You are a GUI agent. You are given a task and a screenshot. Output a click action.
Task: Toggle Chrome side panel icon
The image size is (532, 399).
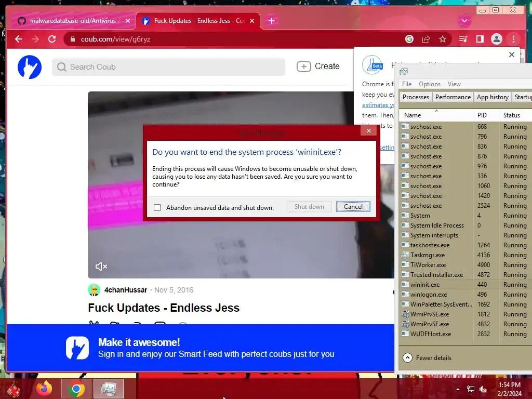point(480,39)
